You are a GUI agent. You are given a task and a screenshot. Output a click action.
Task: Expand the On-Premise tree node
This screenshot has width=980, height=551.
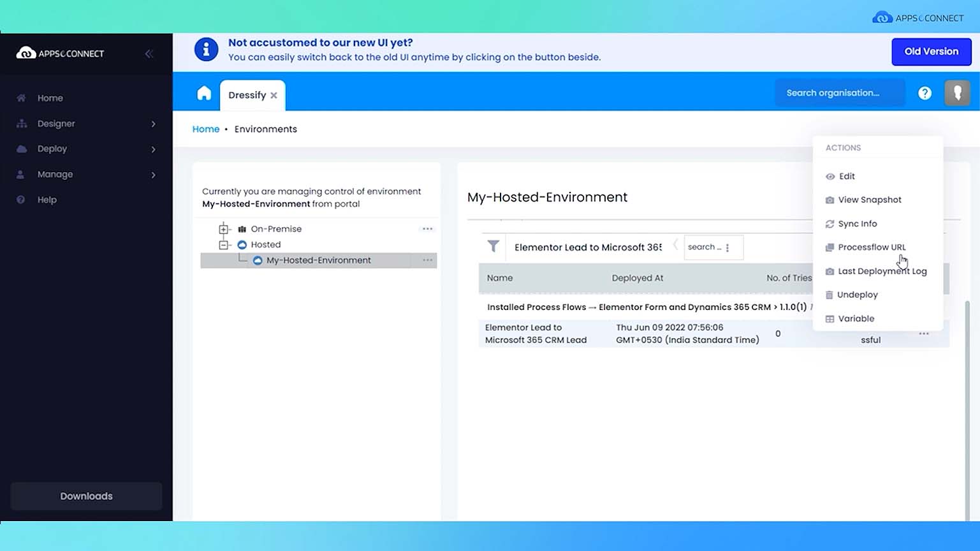[223, 229]
